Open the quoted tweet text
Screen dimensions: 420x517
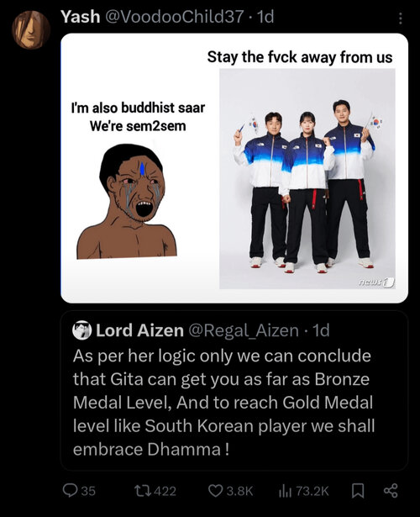pyautogui.click(x=223, y=403)
